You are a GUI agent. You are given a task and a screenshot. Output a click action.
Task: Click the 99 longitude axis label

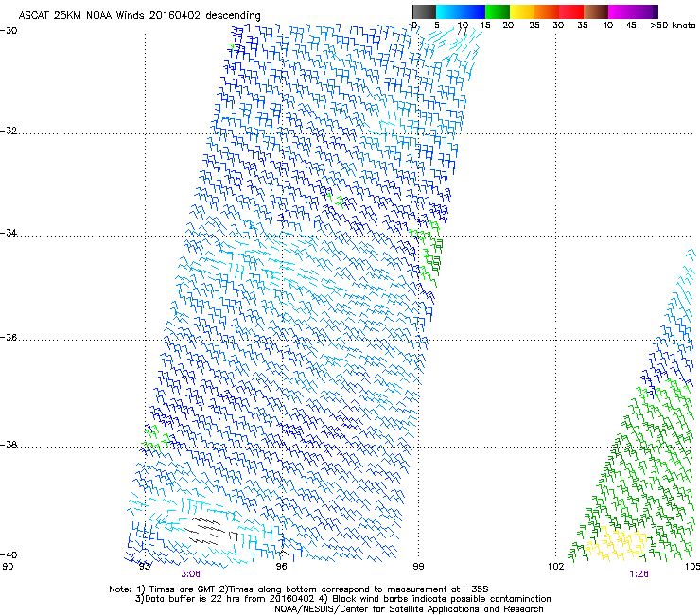[418, 567]
